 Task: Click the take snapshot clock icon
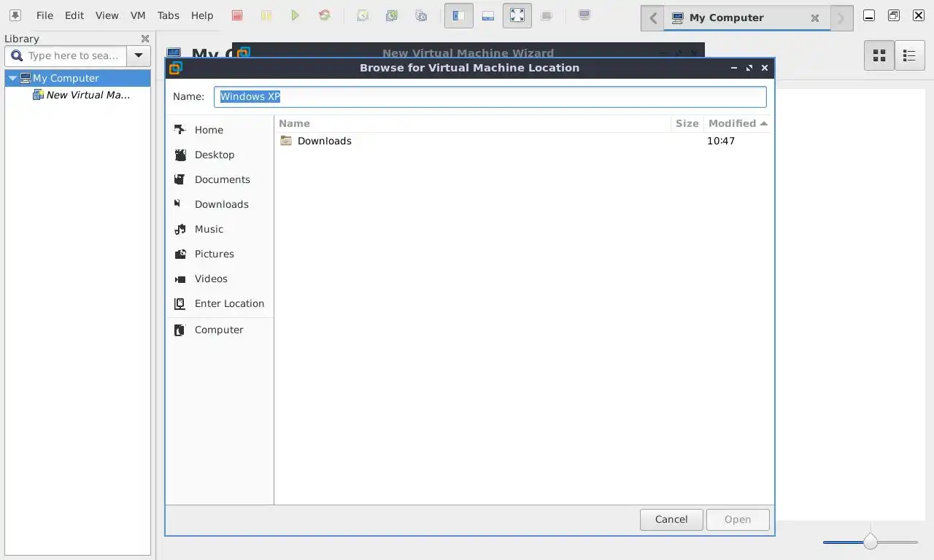(x=363, y=15)
